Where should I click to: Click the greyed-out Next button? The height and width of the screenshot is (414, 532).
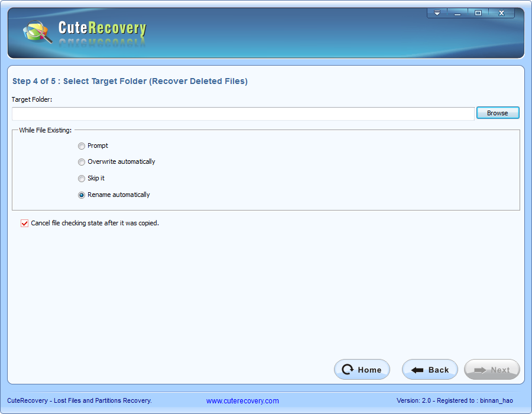[x=492, y=370]
